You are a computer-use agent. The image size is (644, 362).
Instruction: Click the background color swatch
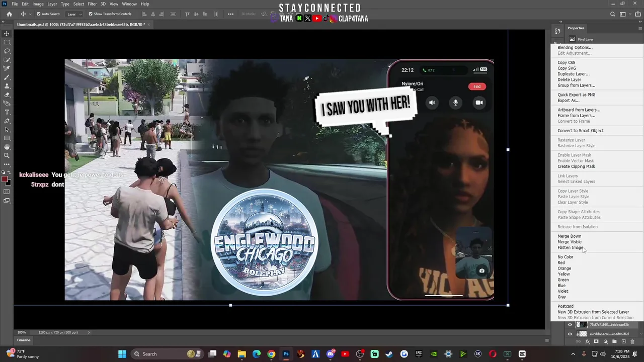(x=8, y=183)
